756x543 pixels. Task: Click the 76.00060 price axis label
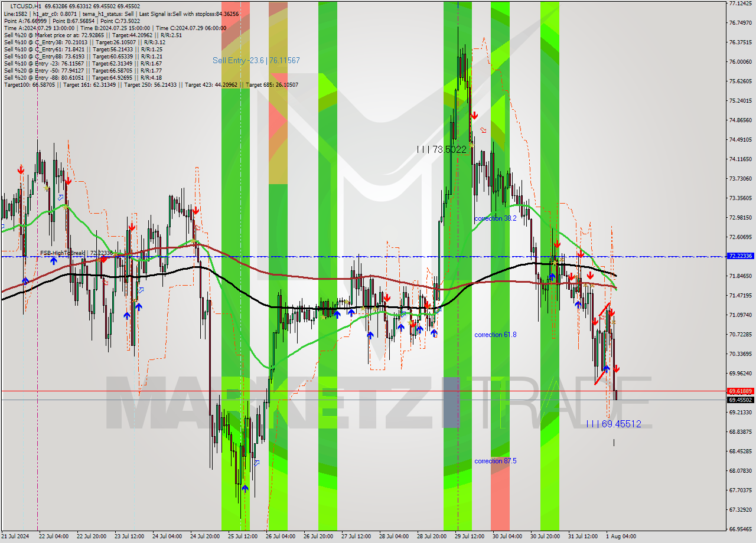741,62
